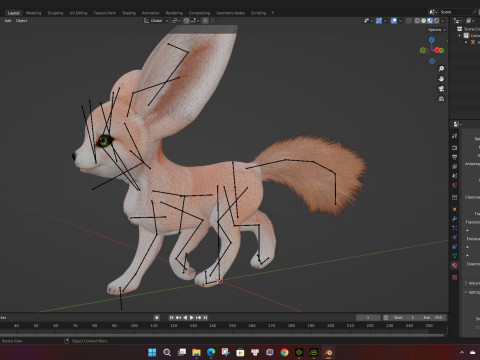Open the viewport Options dropdown
Image resolution: width=480 pixels, height=360 pixels.
pos(437,30)
